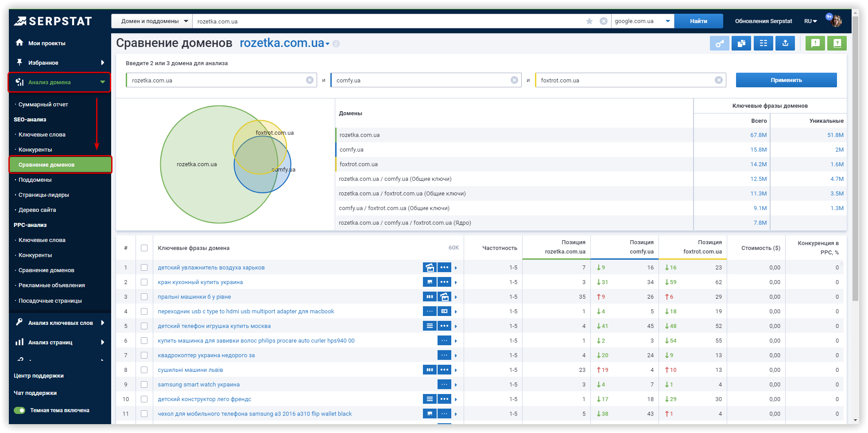Click the copy documents icon button
Image resolution: width=868 pixels, height=433 pixels.
click(741, 43)
